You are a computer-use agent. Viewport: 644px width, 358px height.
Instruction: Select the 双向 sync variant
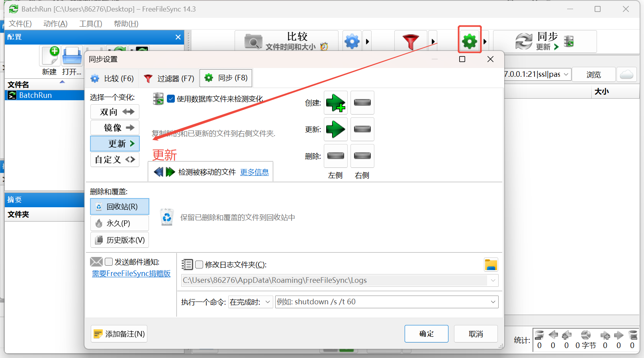pyautogui.click(x=115, y=112)
